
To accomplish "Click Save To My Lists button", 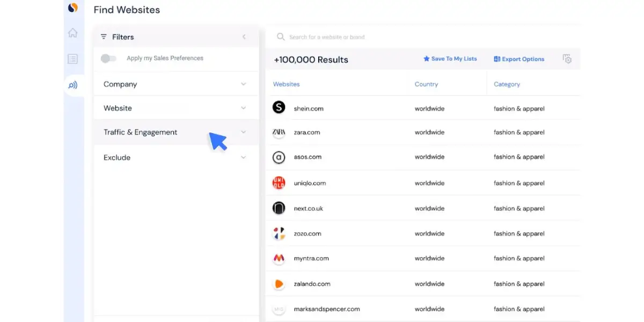I will point(450,59).
